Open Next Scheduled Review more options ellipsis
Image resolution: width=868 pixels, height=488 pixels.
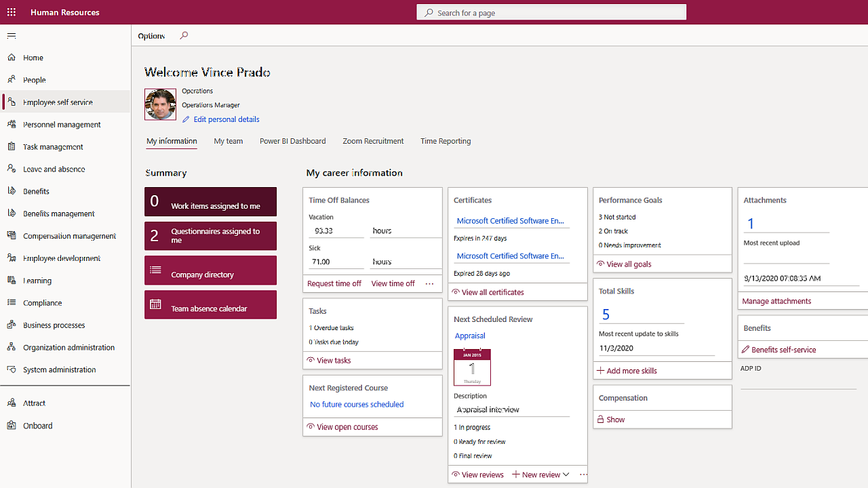click(583, 474)
